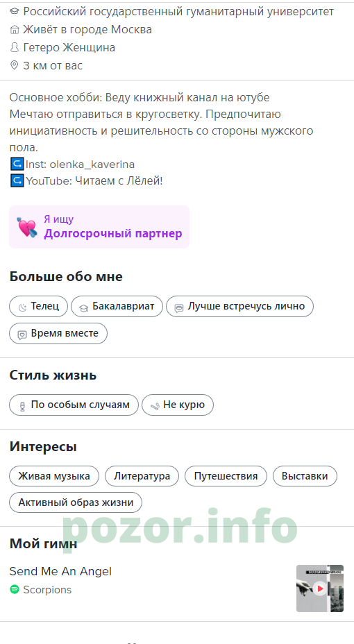Select the Литература interest chip
The width and height of the screenshot is (354, 644).
tap(142, 477)
